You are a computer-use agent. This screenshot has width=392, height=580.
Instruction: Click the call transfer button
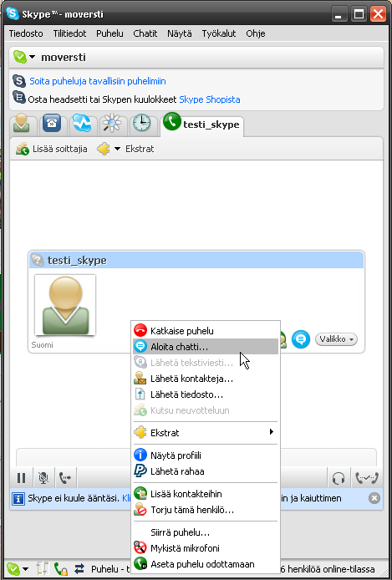click(65, 478)
